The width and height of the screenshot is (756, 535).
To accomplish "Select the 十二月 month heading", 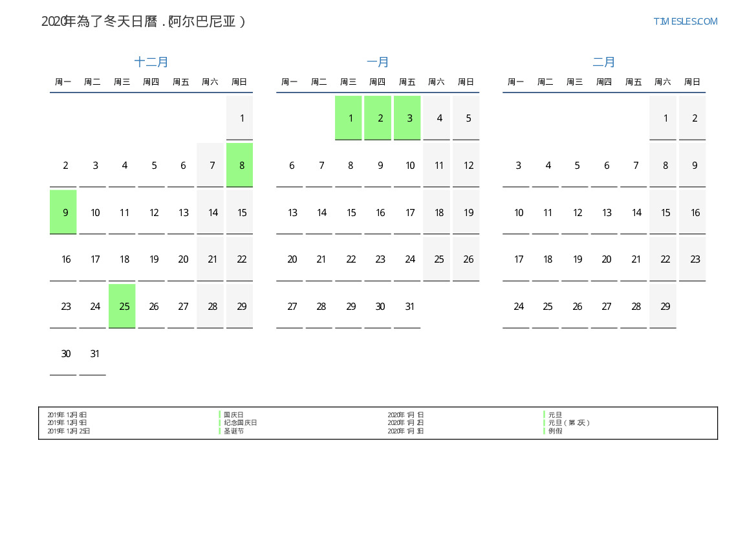I will point(151,62).
